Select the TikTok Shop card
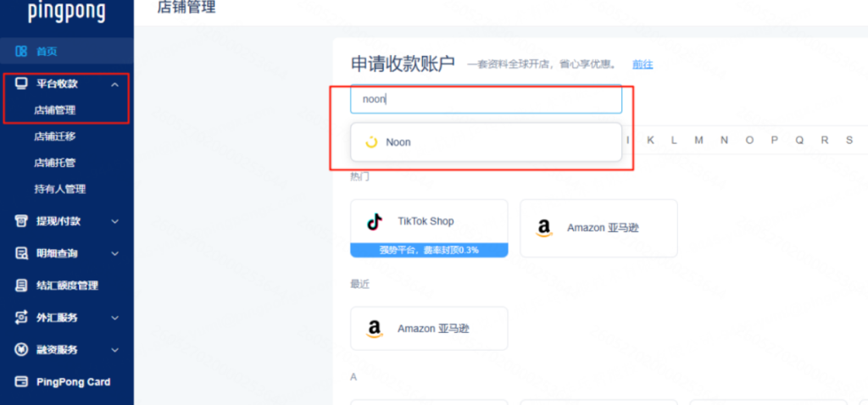Image resolution: width=868 pixels, height=405 pixels. pyautogui.click(x=429, y=229)
